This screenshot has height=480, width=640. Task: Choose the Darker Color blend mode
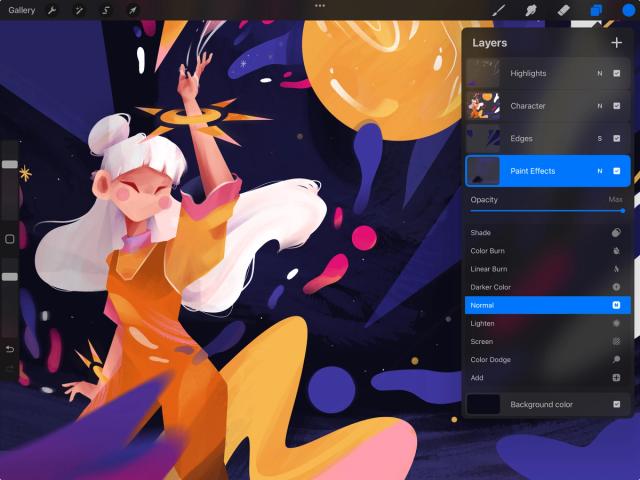coord(548,287)
